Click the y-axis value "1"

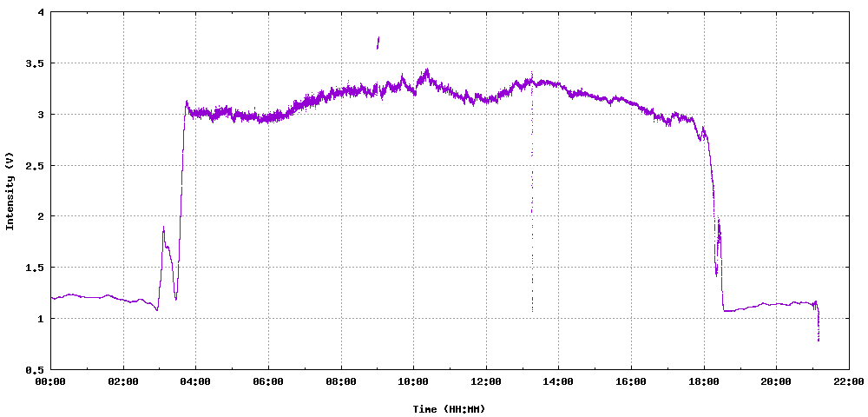point(42,319)
